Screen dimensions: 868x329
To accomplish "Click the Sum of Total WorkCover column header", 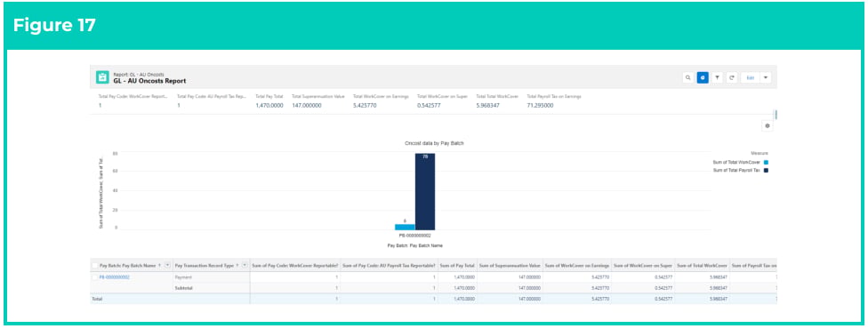I will pos(702,266).
